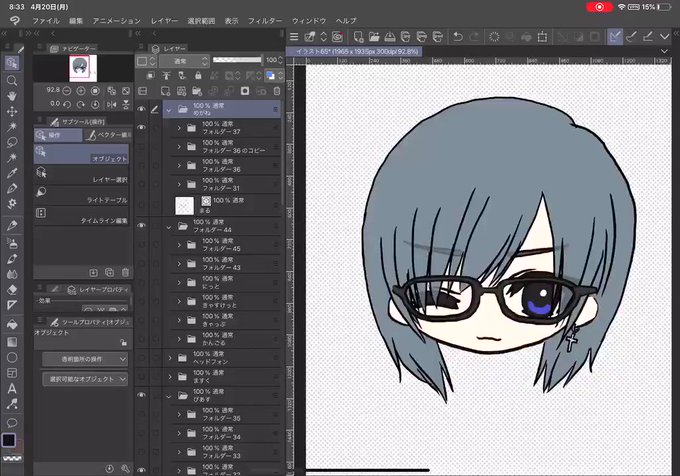The image size is (680, 476).
Task: Rotate canvas left in Navigator
Action: point(66,104)
